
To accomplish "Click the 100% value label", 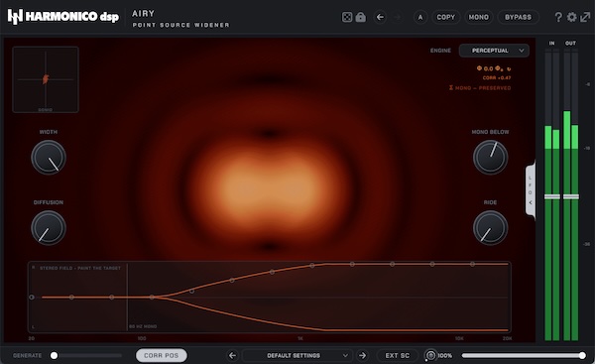I will [x=445, y=356].
